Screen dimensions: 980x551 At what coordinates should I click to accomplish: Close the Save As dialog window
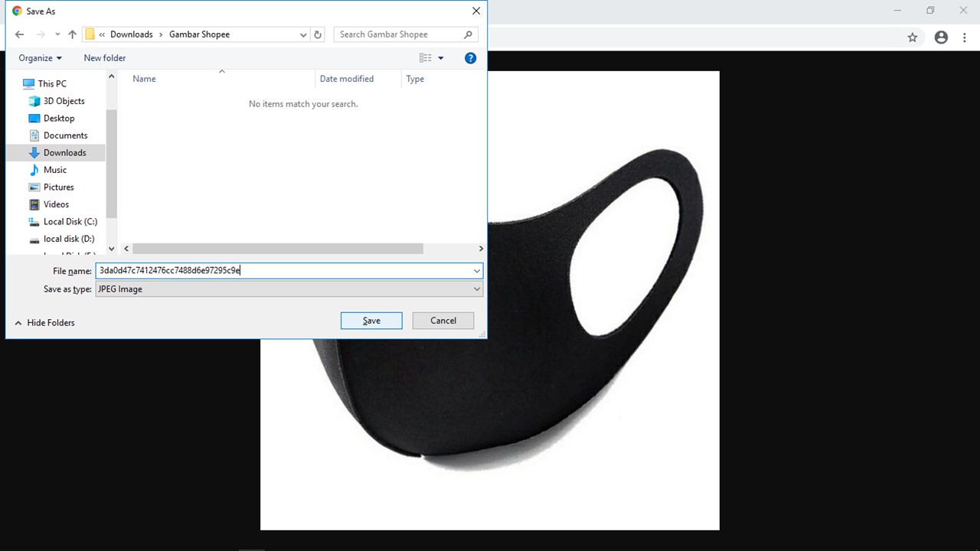[476, 11]
